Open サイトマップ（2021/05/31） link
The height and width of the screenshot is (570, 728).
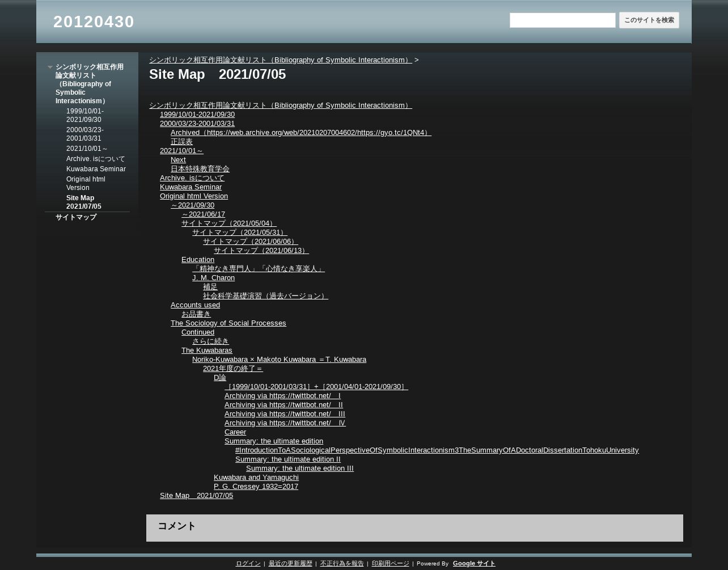click(240, 232)
